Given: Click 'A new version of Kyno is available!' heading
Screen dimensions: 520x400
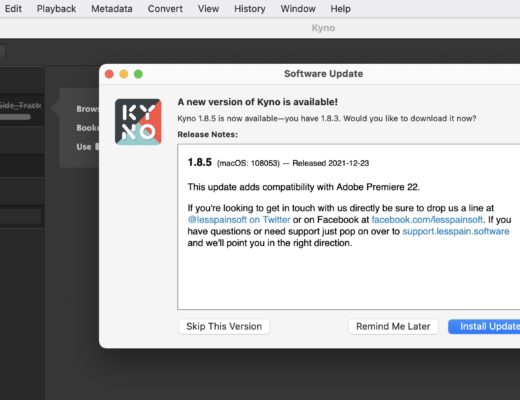Looking at the screenshot, I should pos(257,102).
